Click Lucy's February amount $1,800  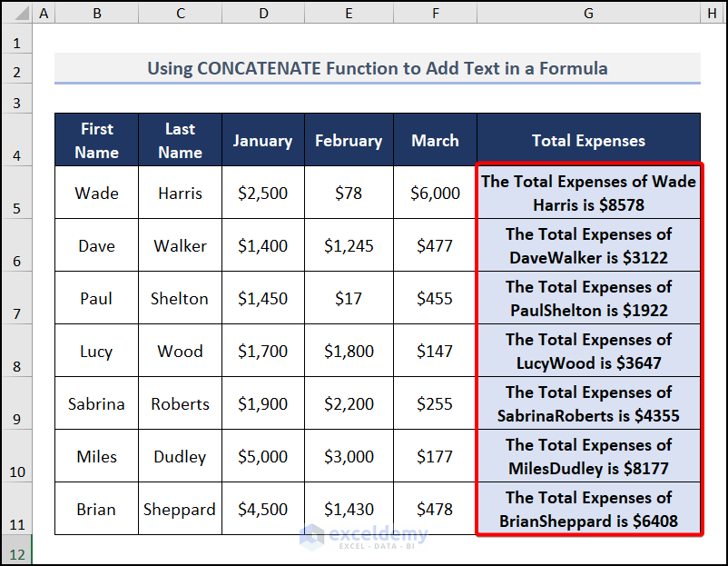[349, 351]
